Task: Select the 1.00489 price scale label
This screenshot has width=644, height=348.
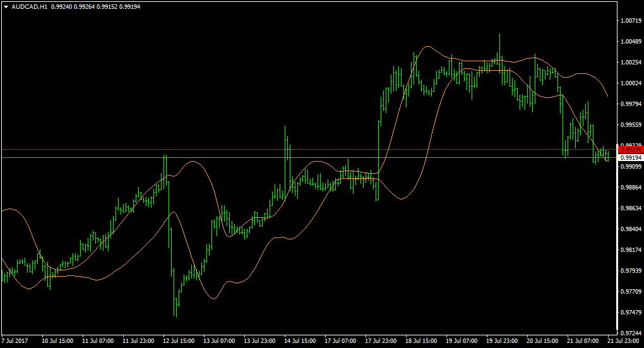Action: pyautogui.click(x=631, y=42)
